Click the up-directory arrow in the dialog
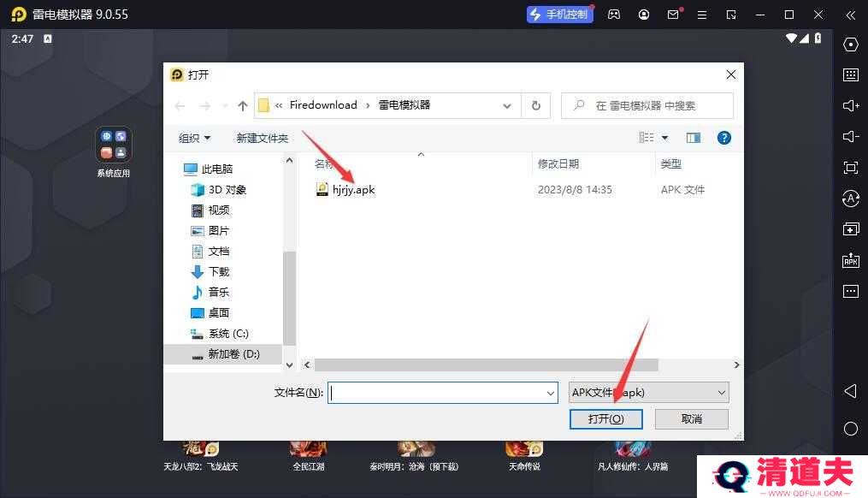 (243, 105)
